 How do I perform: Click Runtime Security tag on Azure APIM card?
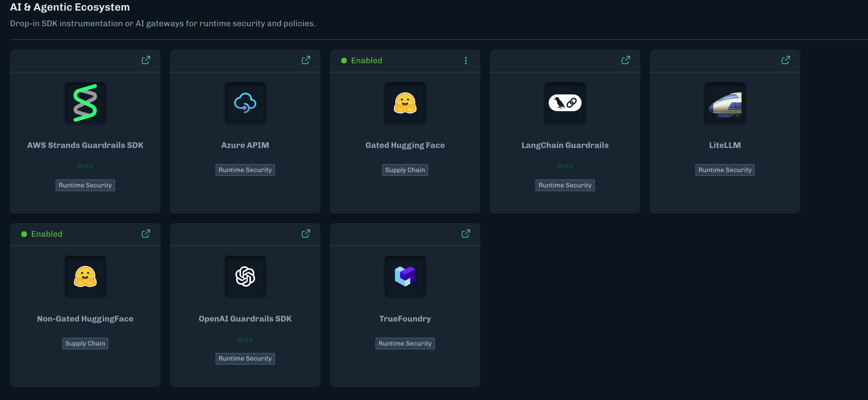tap(245, 170)
